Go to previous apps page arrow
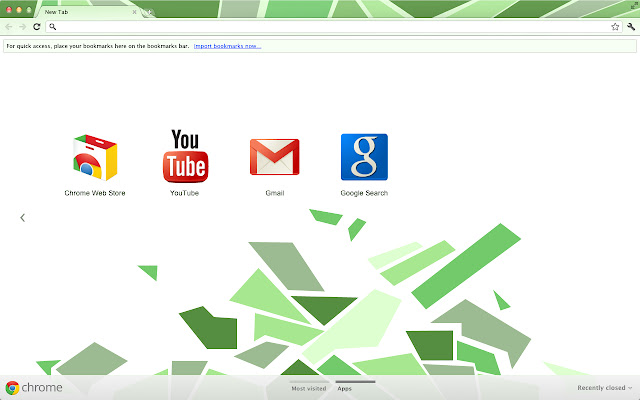The image size is (640, 400). [x=22, y=218]
